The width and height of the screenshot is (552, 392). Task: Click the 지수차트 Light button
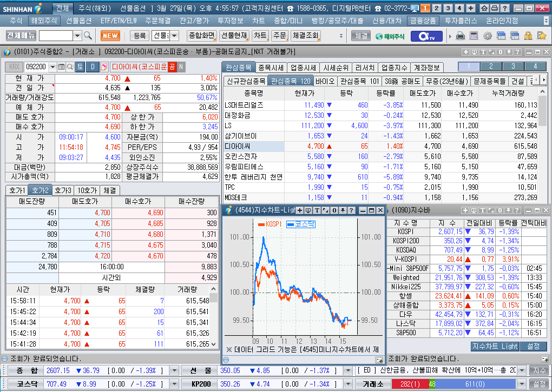pyautogui.click(x=495, y=346)
